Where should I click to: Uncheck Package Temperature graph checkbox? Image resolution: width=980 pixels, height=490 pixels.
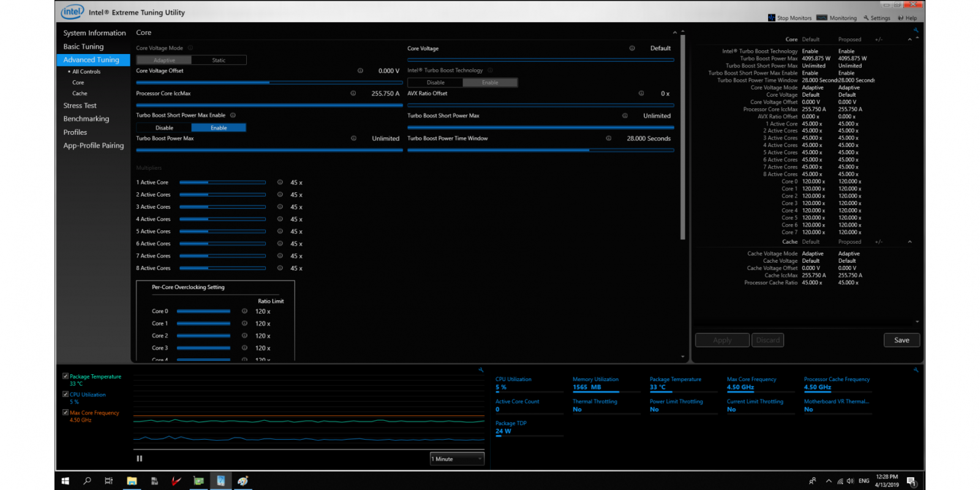66,376
